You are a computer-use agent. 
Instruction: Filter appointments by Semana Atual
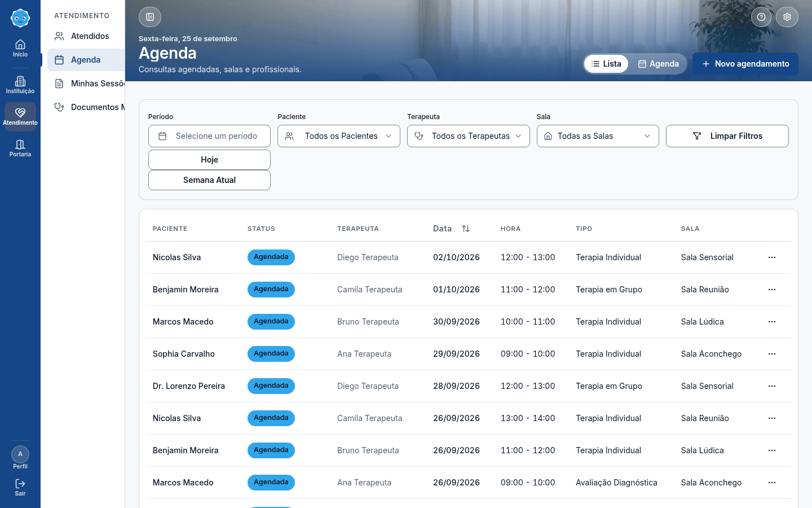click(x=209, y=180)
